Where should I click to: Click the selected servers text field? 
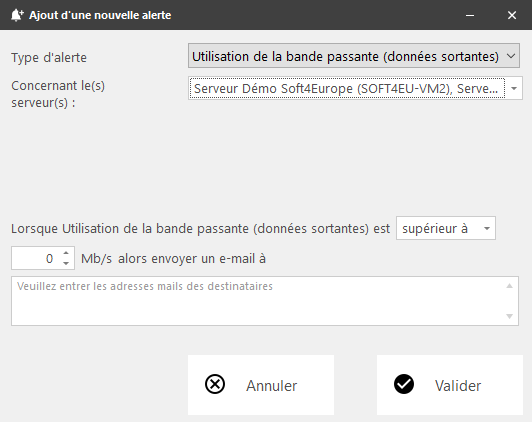pyautogui.click(x=347, y=88)
